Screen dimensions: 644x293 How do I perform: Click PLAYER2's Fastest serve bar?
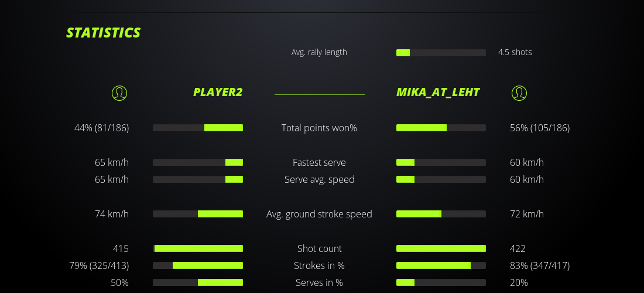[x=198, y=162]
